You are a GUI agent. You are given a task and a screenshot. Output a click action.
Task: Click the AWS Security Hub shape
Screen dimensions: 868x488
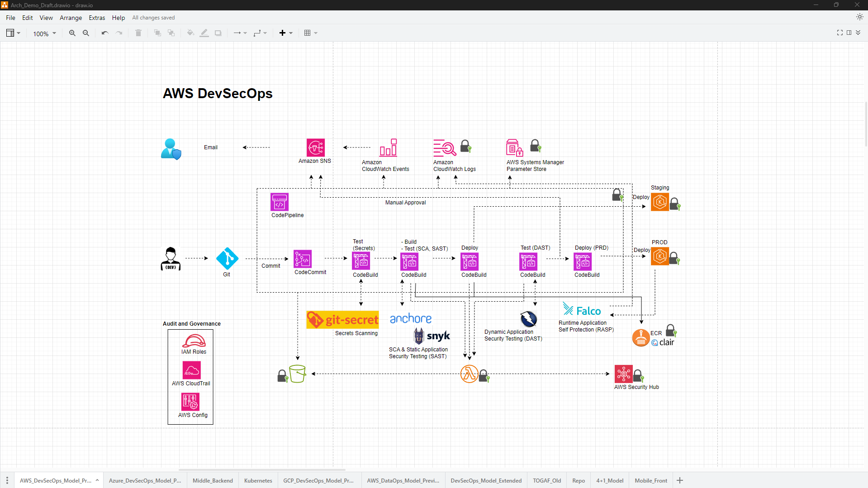(623, 374)
